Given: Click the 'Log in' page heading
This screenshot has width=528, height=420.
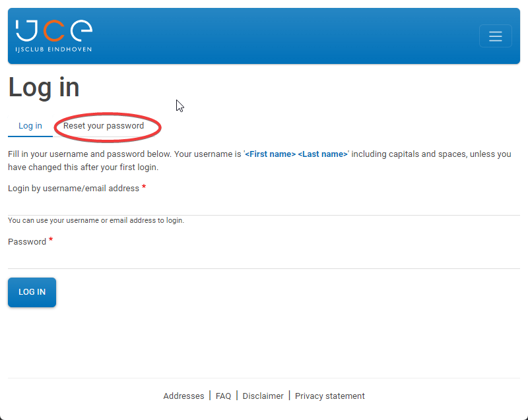Looking at the screenshot, I should click(44, 88).
